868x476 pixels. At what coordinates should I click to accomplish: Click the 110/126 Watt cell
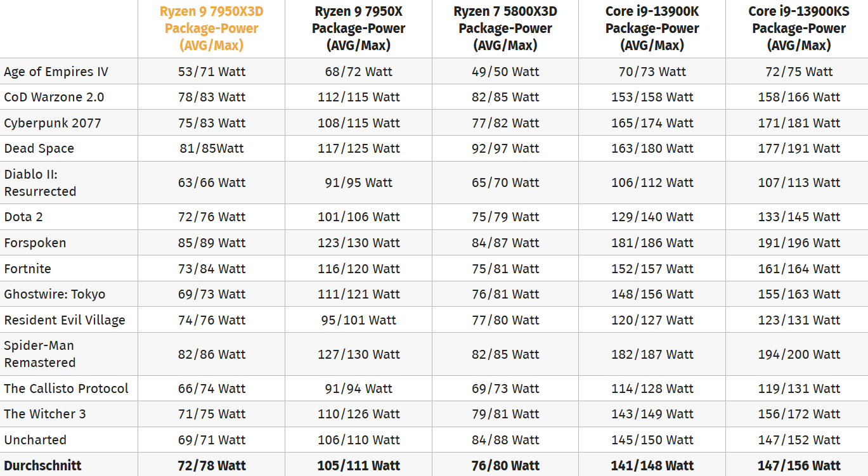[x=359, y=414]
